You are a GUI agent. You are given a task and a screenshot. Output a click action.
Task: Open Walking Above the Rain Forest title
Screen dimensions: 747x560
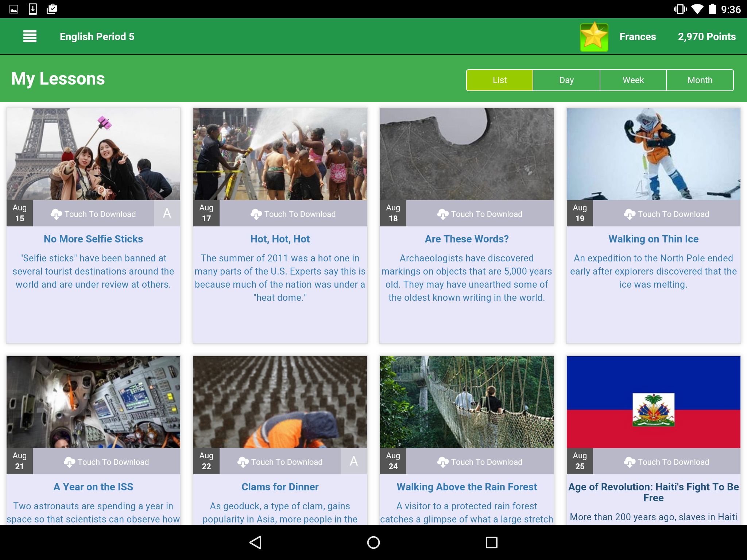(467, 487)
